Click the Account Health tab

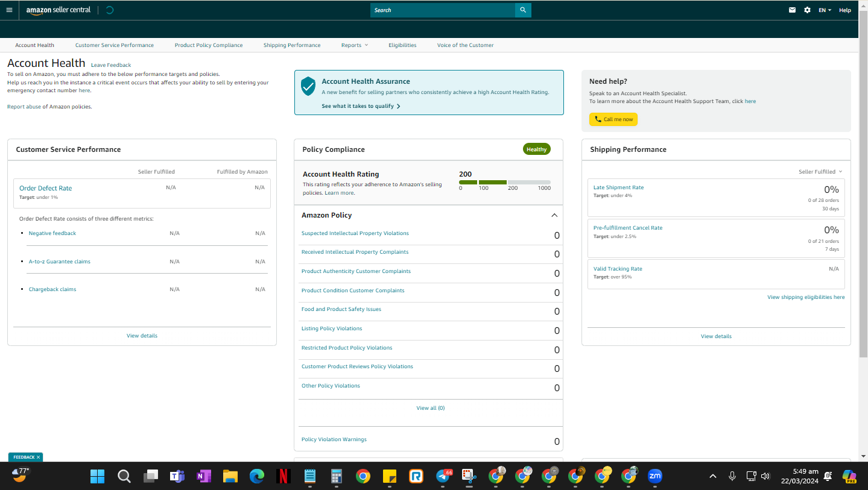[35, 45]
